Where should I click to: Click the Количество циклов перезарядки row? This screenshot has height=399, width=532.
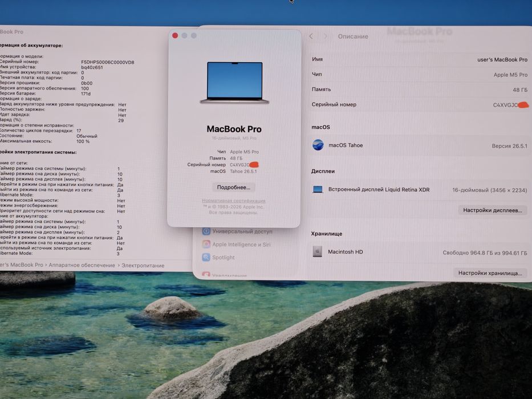(40, 131)
